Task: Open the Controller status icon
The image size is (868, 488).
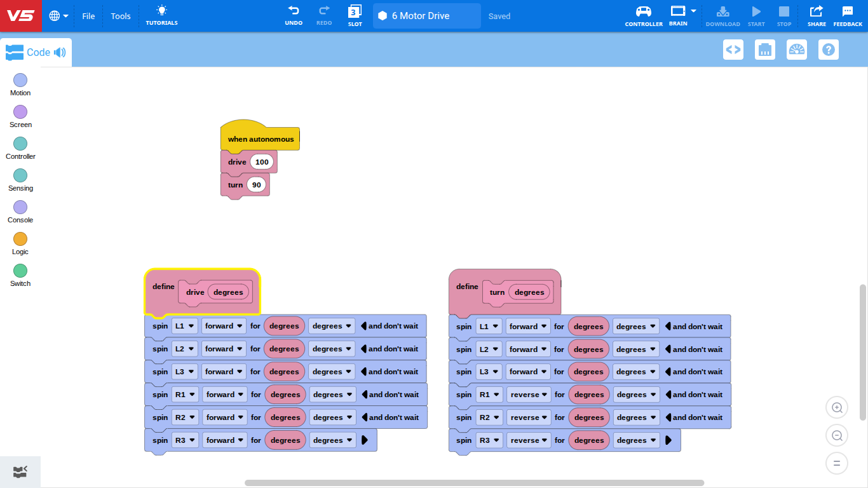Action: 644,15
